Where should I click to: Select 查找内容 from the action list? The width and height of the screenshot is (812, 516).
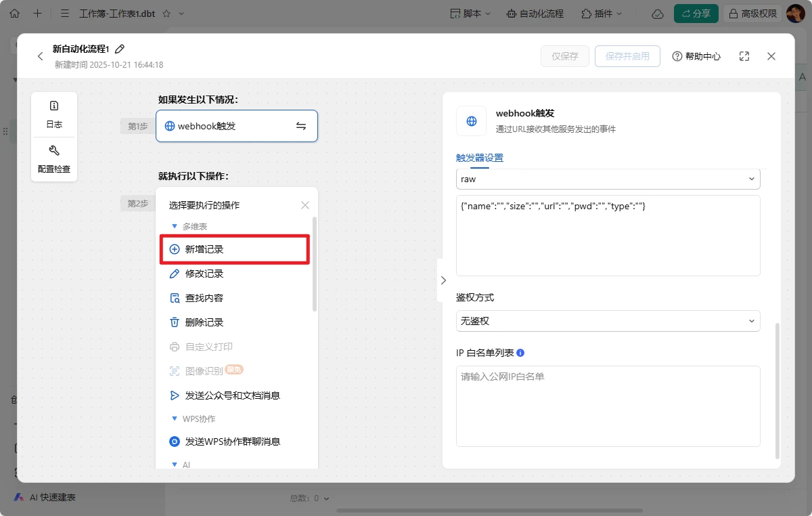click(204, 298)
